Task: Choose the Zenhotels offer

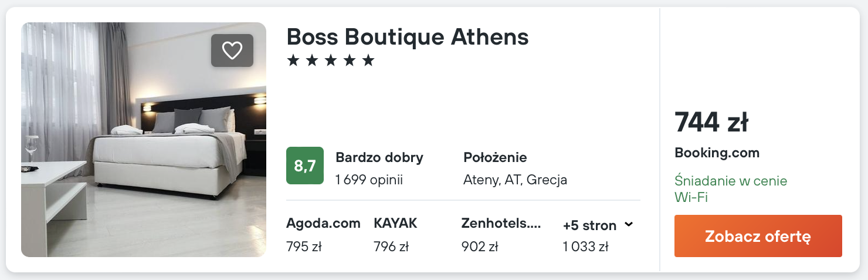Action: 501,223
